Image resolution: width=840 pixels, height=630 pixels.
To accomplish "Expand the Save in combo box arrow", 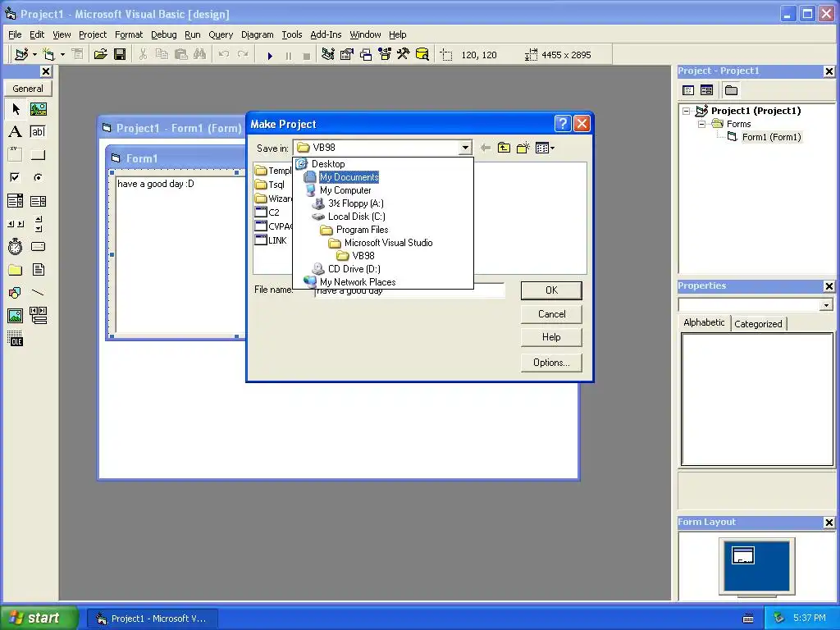I will (x=465, y=148).
